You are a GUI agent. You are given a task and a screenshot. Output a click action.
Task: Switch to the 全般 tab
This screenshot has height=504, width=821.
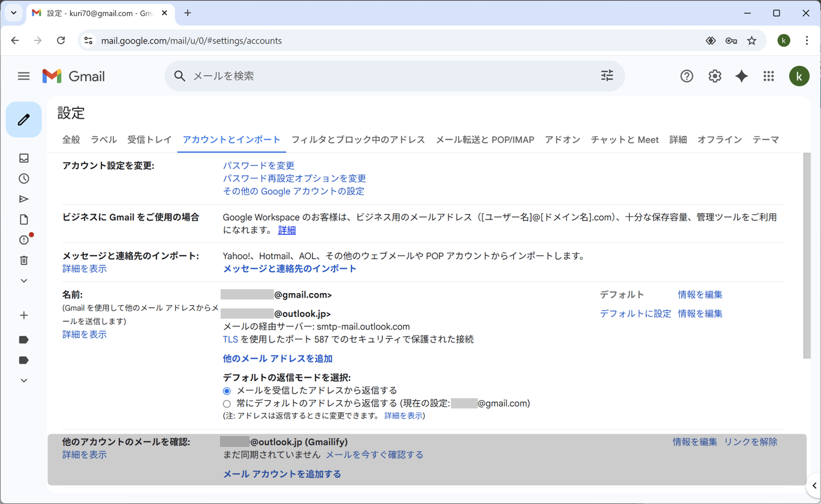click(71, 140)
